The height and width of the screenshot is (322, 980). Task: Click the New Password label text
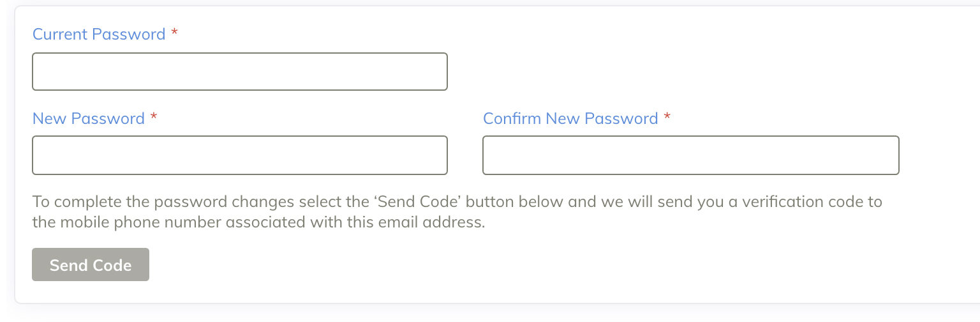tap(89, 119)
